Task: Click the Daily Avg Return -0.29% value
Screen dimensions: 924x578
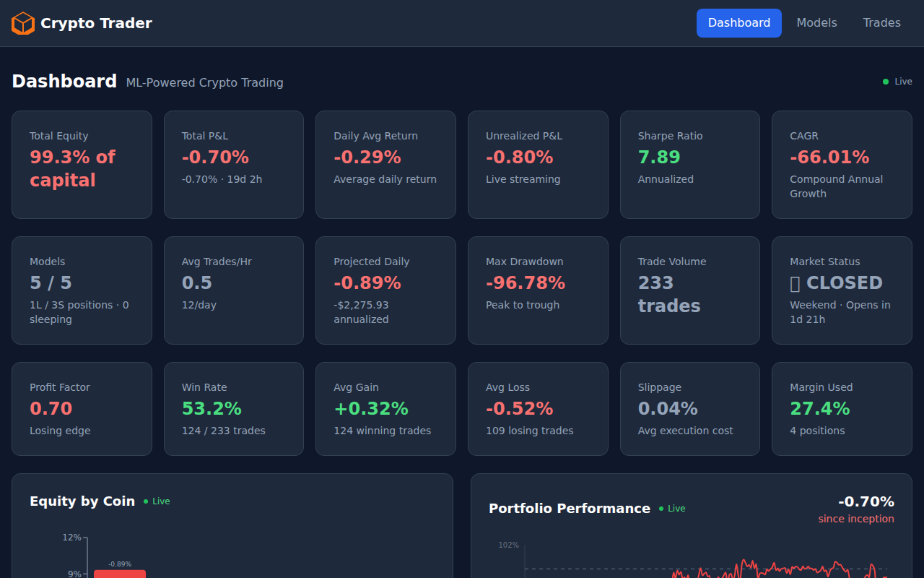Action: [x=367, y=158]
